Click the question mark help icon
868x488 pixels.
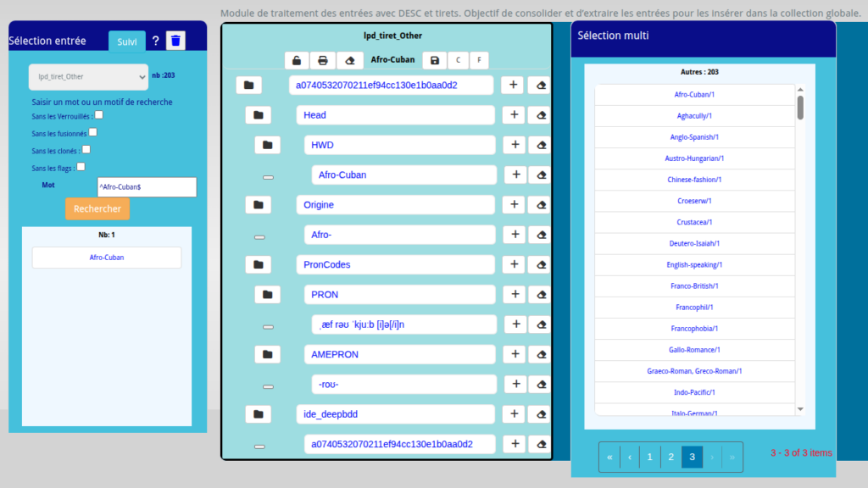pos(155,41)
